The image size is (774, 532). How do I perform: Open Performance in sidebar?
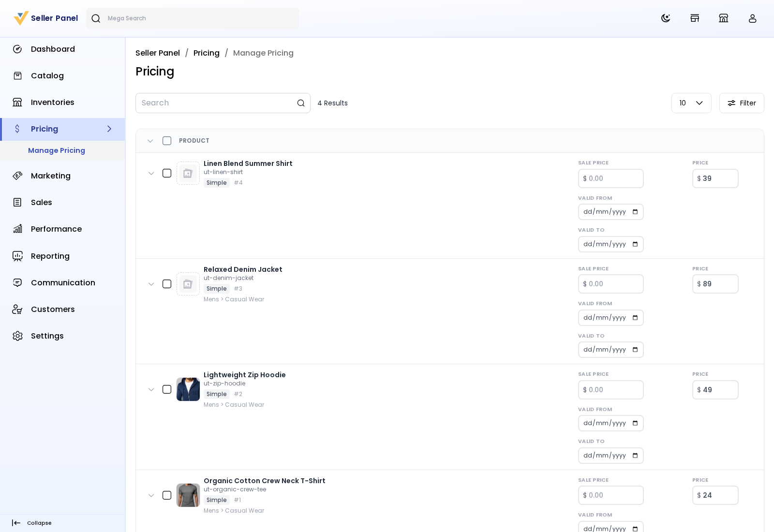click(62, 229)
